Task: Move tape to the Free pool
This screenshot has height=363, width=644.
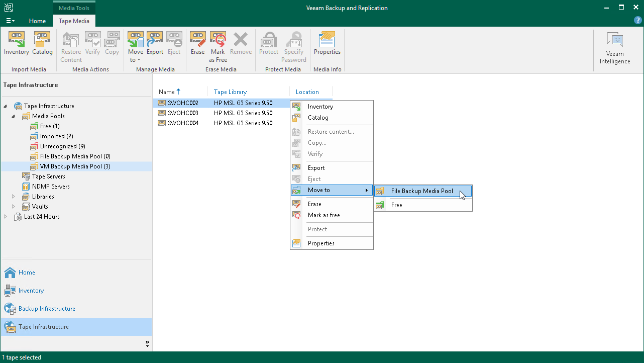Action: [423, 205]
